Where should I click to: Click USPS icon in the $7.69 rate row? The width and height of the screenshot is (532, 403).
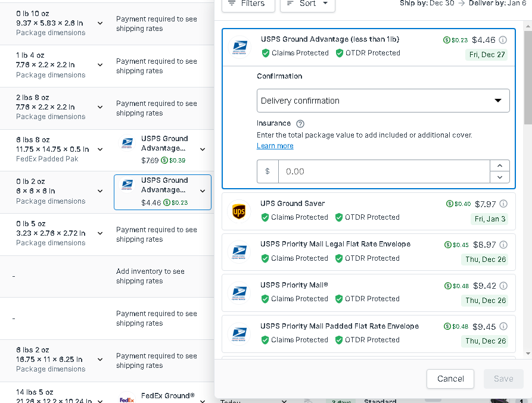pos(127,143)
